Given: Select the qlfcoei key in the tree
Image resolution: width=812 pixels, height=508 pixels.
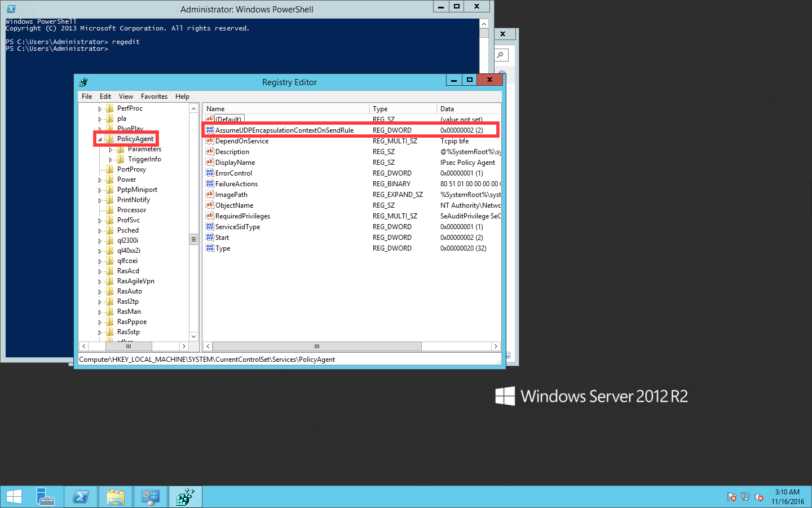Looking at the screenshot, I should (x=127, y=261).
